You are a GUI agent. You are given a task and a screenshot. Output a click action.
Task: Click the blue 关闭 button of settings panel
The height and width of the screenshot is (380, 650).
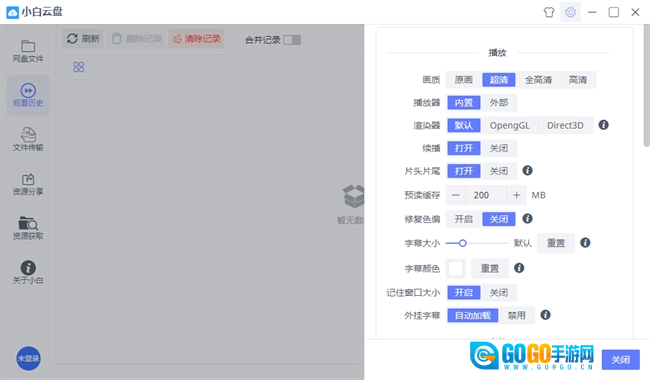click(x=621, y=360)
